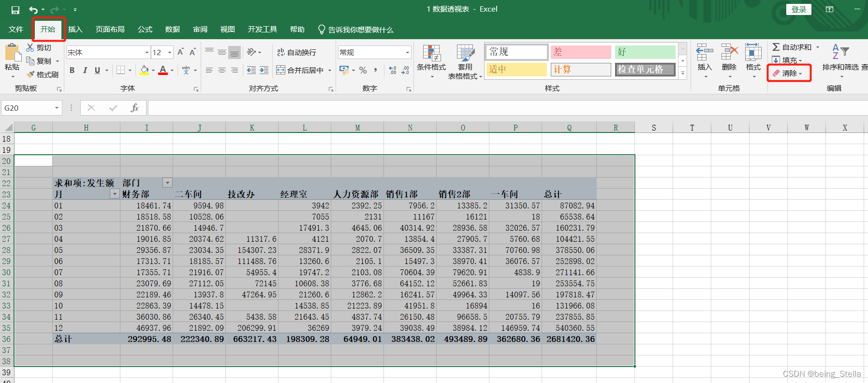Cut selection with scissors icon
Image resolution: width=868 pixels, height=383 pixels.
tap(30, 47)
